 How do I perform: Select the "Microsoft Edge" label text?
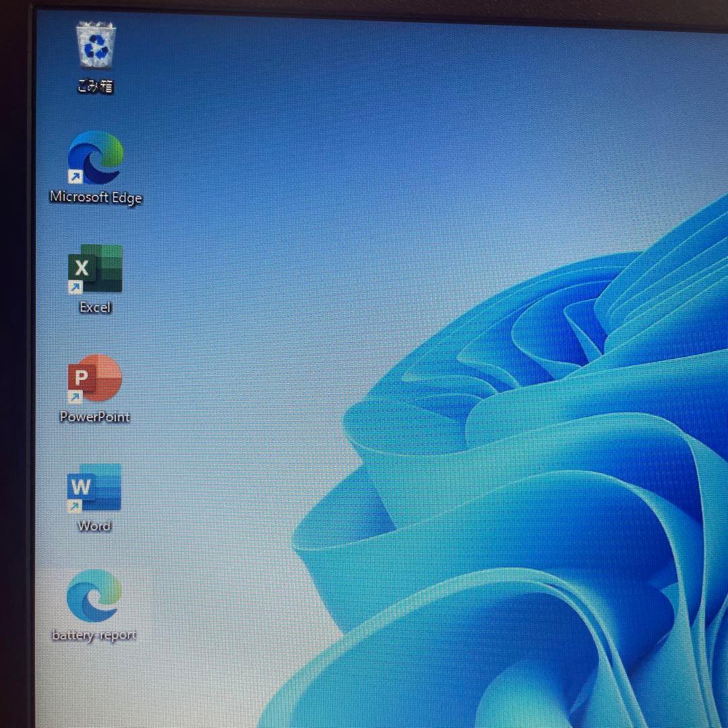[95, 198]
